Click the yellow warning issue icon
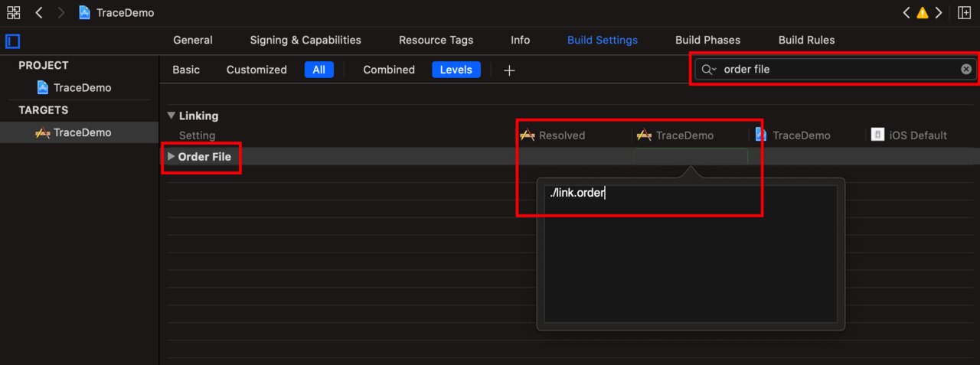The image size is (980, 365). click(923, 13)
